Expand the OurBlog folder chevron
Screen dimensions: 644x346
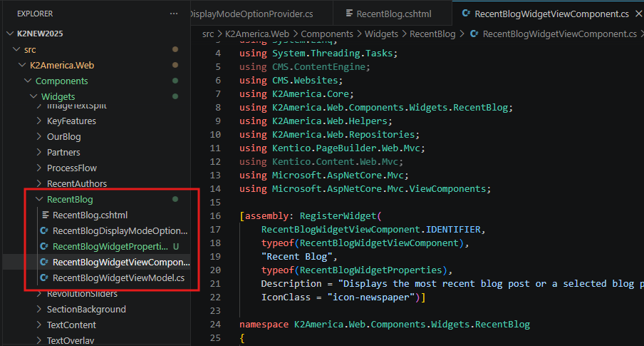point(39,136)
